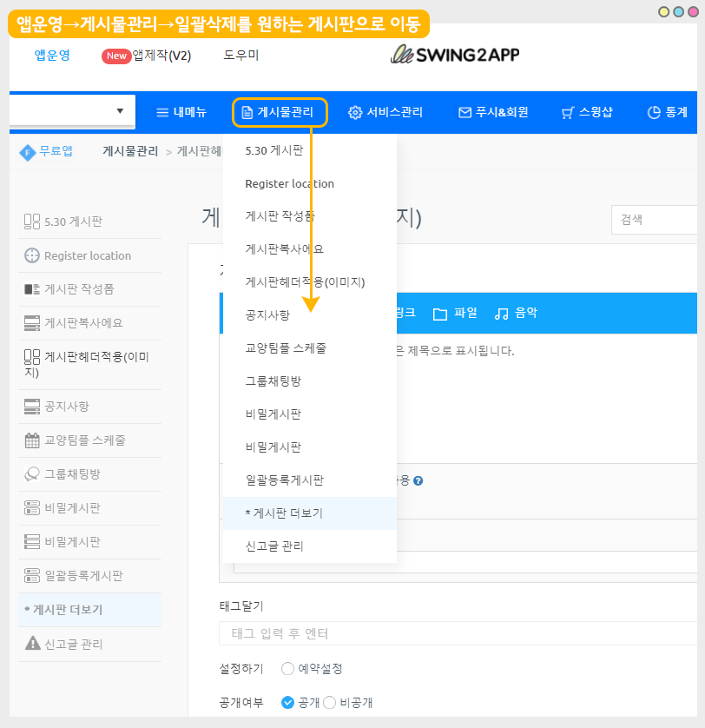
Task: Click the calendar icon beside 교양팀플 스케줄
Action: pos(32,440)
